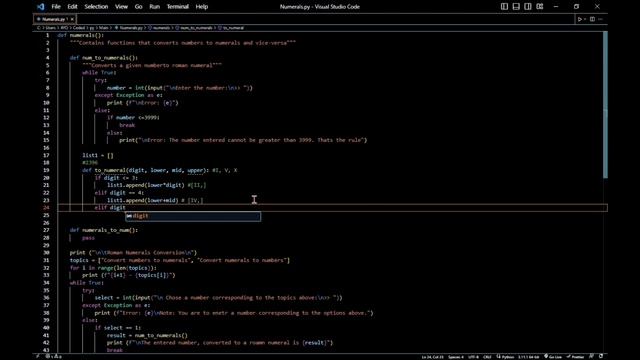This screenshot has width=640, height=360.
Task: Click the Go Live status bar button
Action: tap(553, 357)
